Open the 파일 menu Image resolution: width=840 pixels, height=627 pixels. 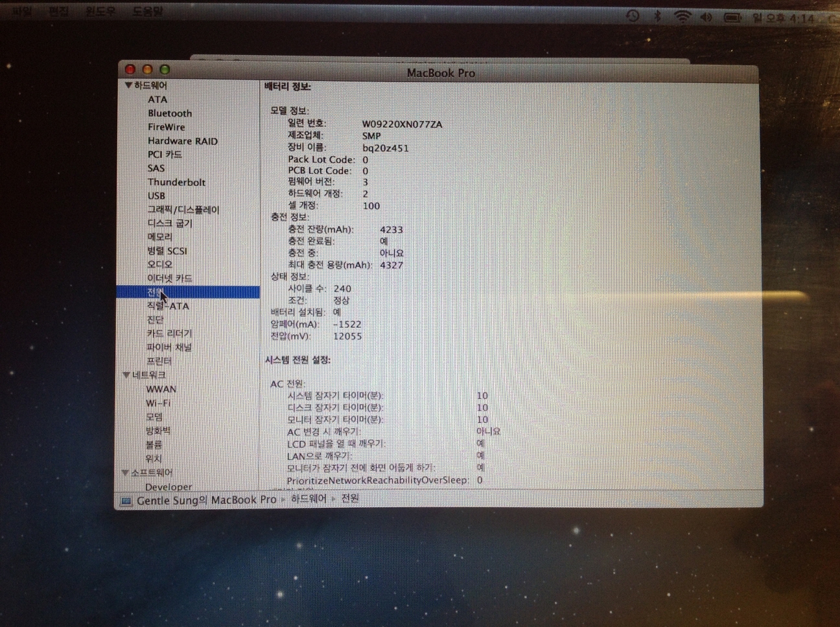coord(22,11)
